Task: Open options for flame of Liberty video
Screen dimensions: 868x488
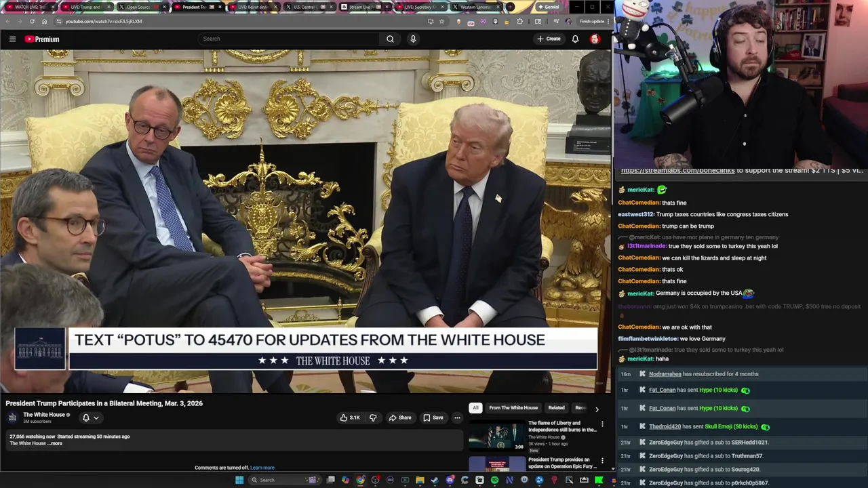Action: [602, 424]
